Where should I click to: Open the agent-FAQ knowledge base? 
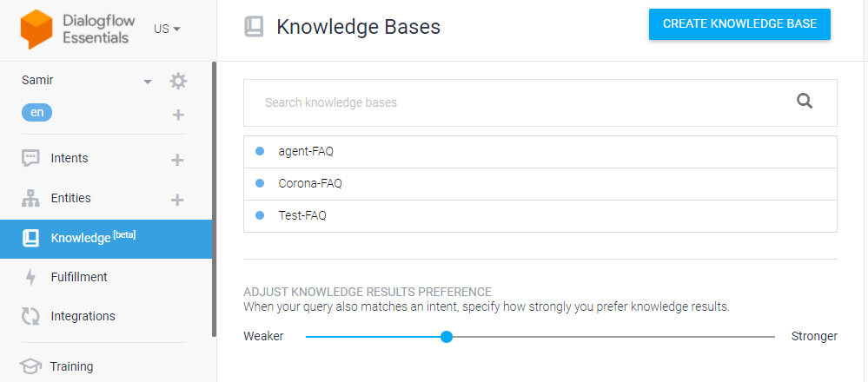tap(540, 151)
